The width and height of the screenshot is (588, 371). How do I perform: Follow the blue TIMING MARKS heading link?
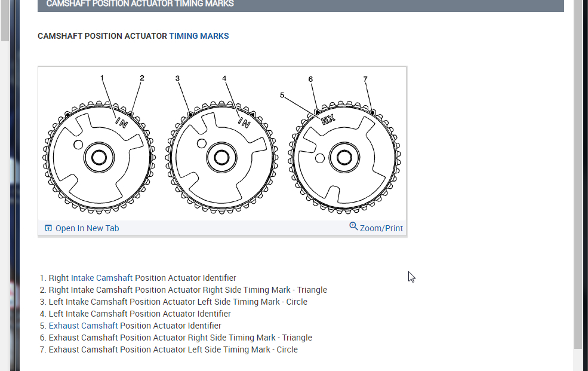(199, 36)
